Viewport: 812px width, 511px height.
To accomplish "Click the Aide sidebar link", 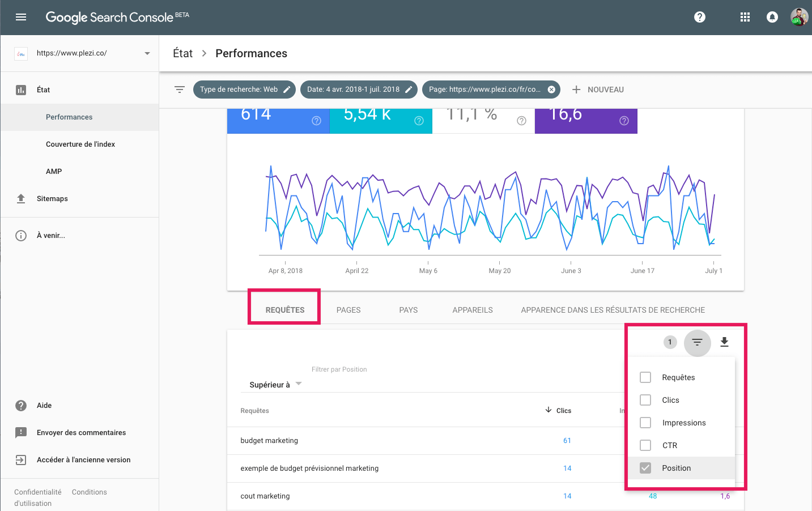I will [x=44, y=406].
